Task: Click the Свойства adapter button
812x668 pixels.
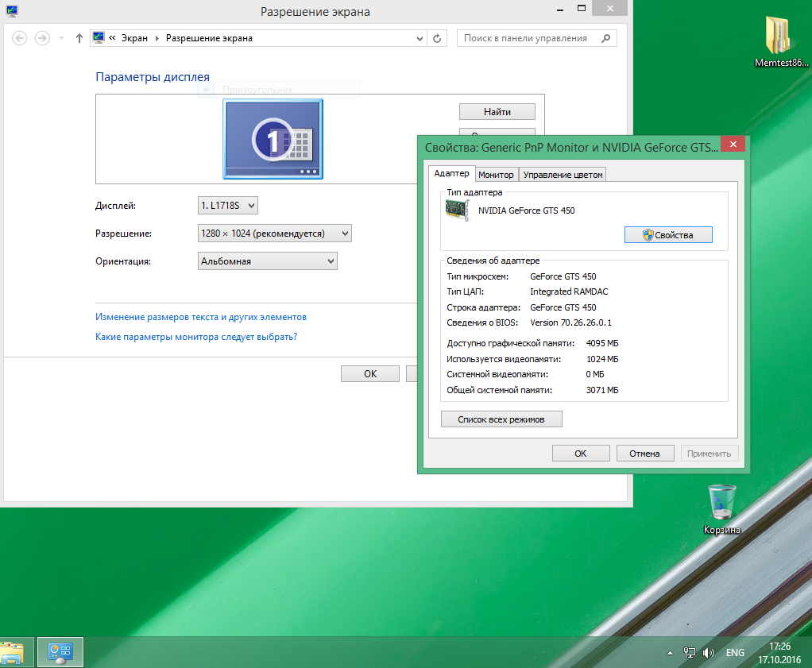Action: pos(667,235)
